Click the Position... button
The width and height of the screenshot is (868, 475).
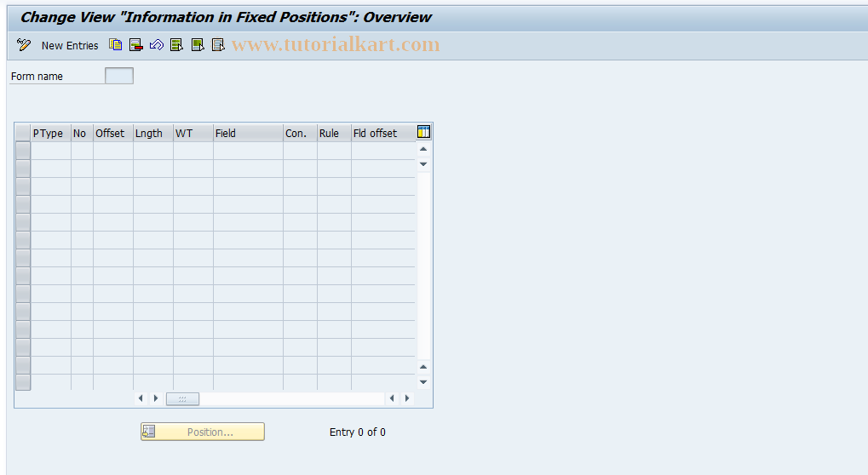203,432
